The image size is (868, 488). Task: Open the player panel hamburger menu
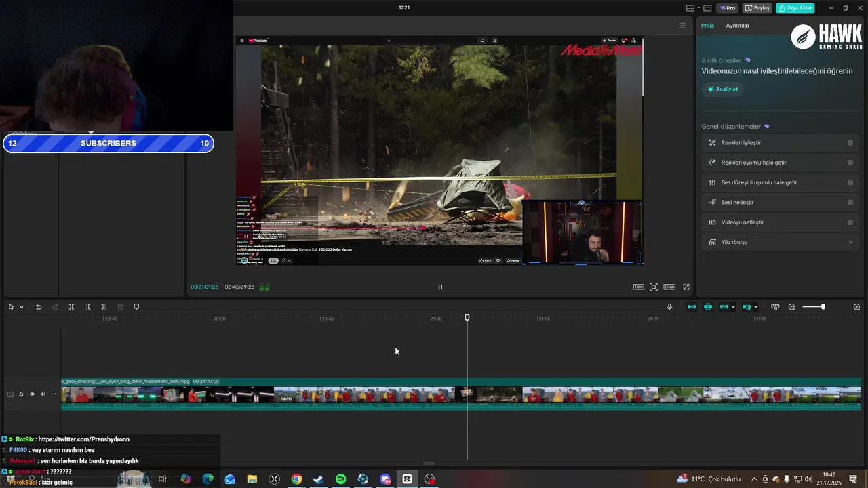[x=683, y=26]
